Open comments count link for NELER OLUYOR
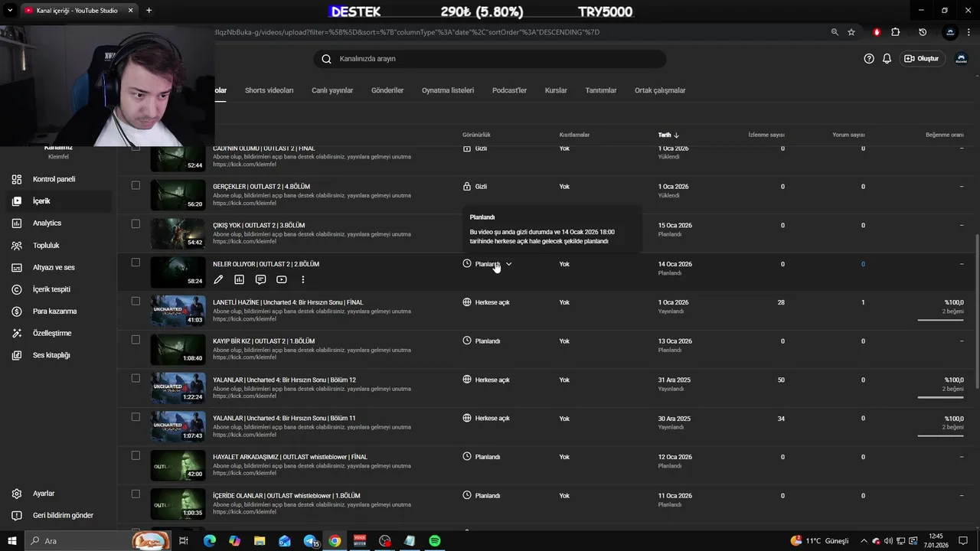980x551 pixels. tap(863, 264)
